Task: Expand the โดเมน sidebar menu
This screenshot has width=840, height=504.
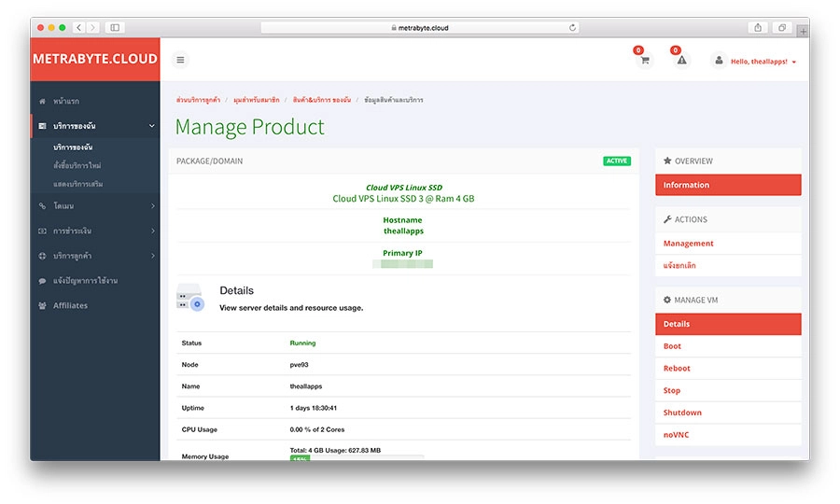Action: [x=94, y=205]
